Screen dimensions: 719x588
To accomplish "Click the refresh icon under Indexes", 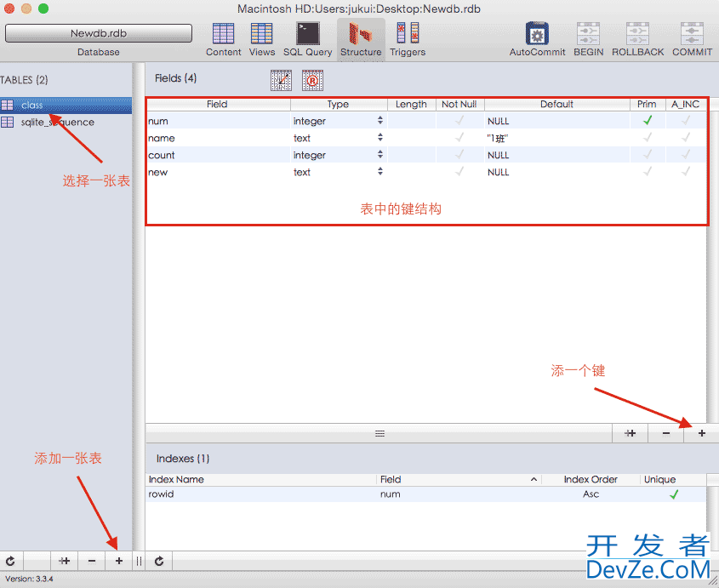I will point(159,561).
